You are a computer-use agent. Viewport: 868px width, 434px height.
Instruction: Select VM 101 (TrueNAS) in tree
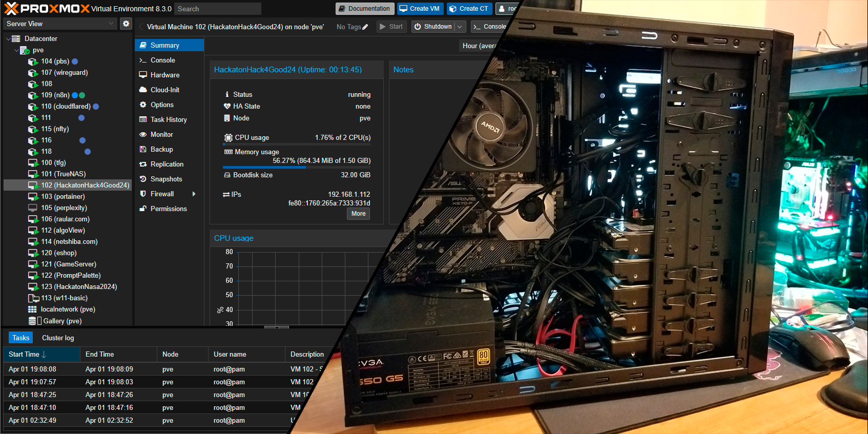(x=63, y=174)
